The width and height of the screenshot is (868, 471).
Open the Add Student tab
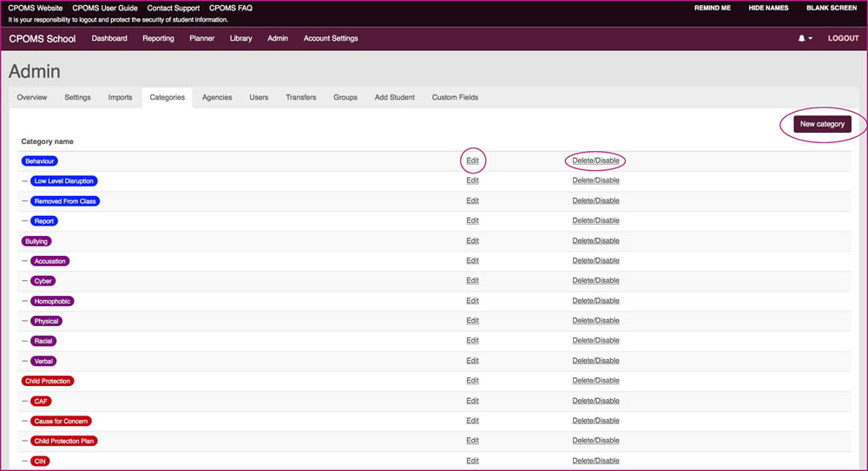pyautogui.click(x=395, y=97)
